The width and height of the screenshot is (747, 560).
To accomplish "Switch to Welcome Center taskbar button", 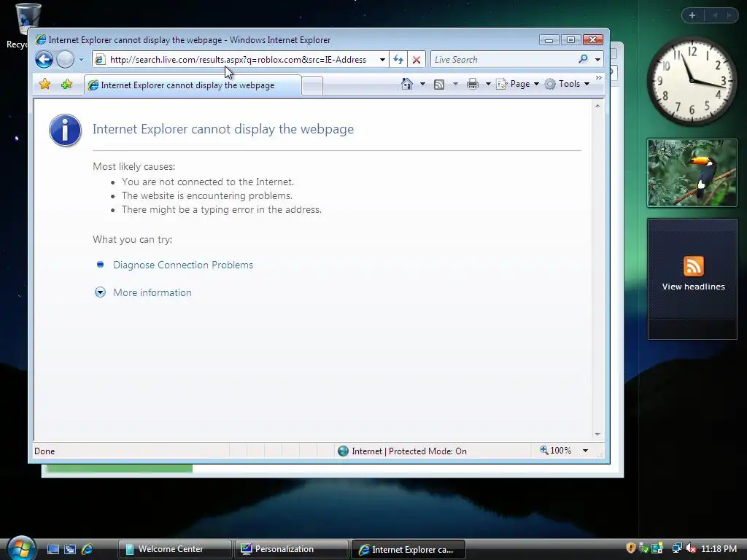I will pos(175,549).
